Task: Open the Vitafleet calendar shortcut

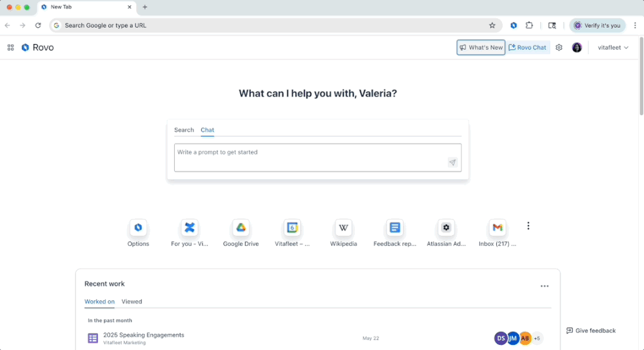Action: (x=292, y=233)
